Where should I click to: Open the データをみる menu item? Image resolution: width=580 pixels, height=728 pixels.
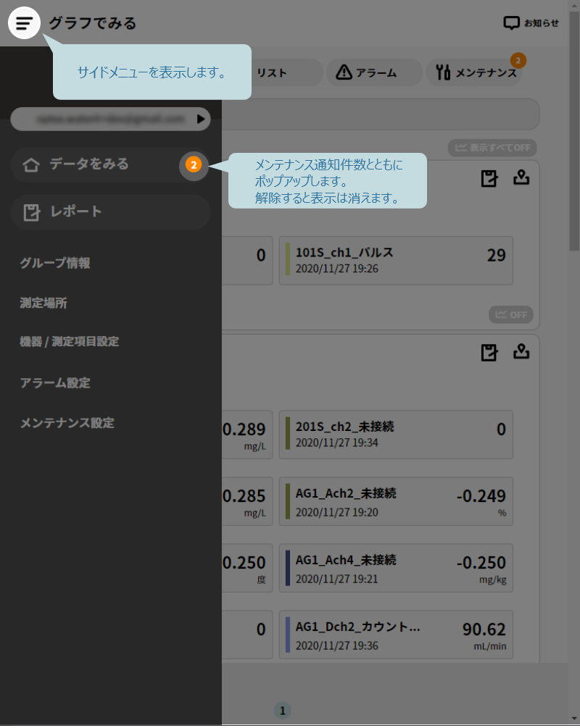point(110,164)
